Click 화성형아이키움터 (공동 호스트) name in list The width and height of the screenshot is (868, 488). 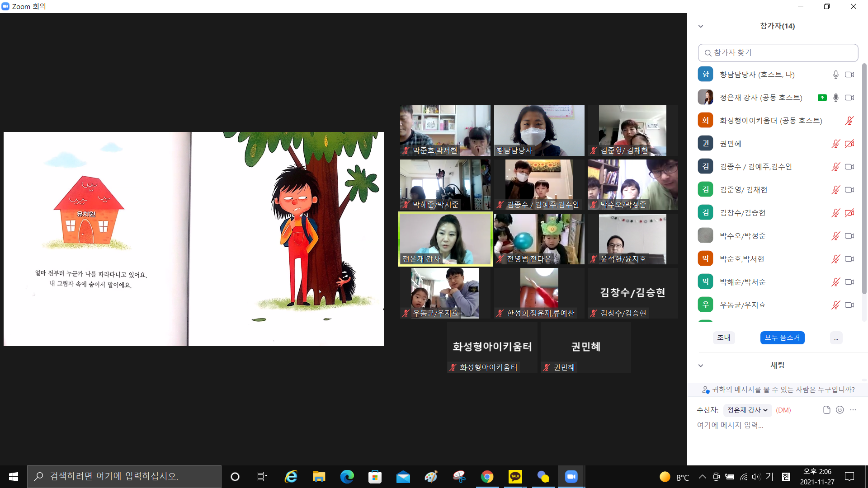click(771, 121)
